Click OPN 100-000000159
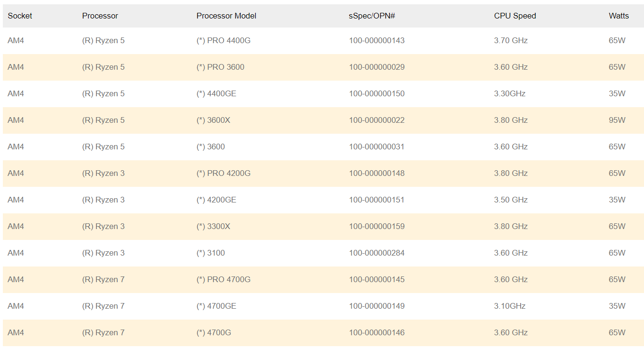 tap(377, 227)
